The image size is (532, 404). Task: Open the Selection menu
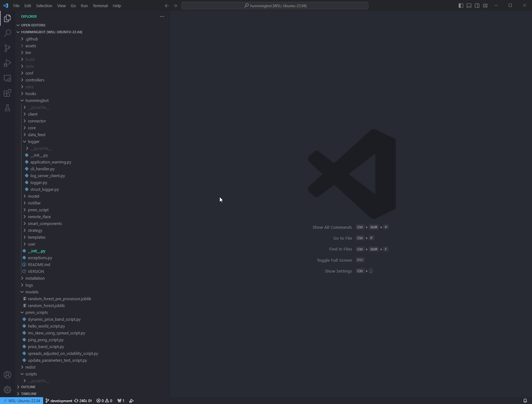click(44, 6)
